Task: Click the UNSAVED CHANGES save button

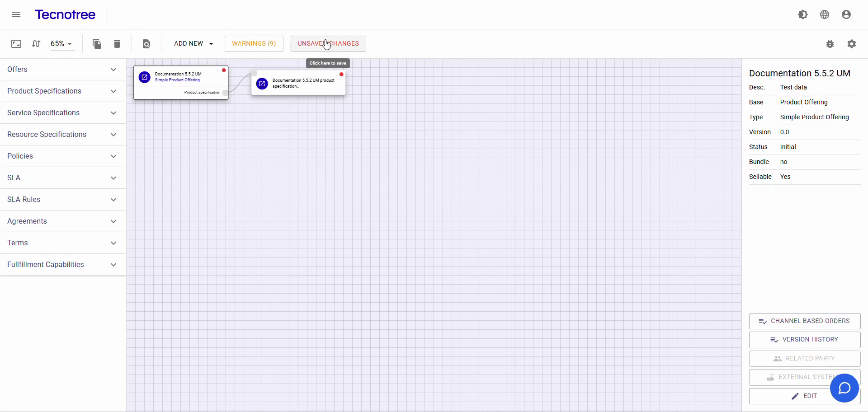Action: [328, 44]
